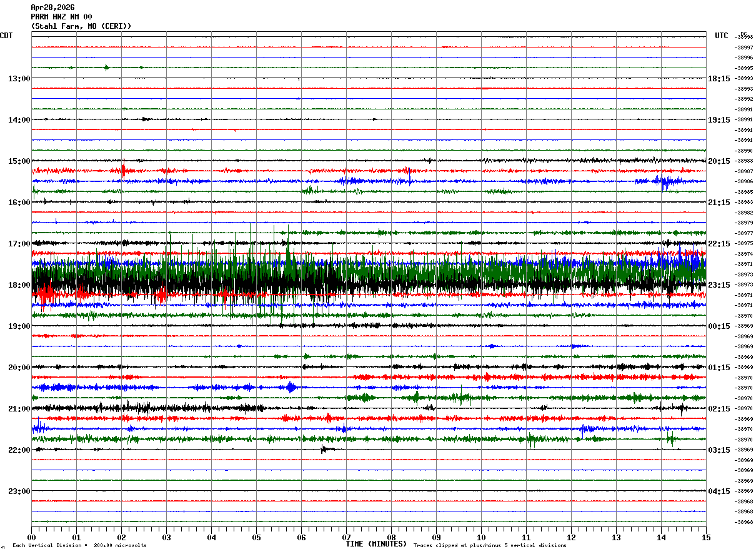Click the vertical division microvolts scale note

point(79,546)
